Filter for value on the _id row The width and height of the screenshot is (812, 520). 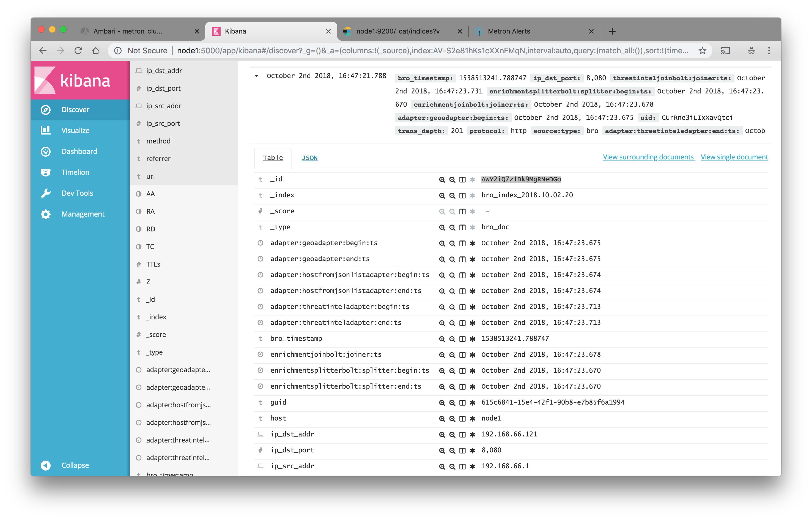(442, 180)
